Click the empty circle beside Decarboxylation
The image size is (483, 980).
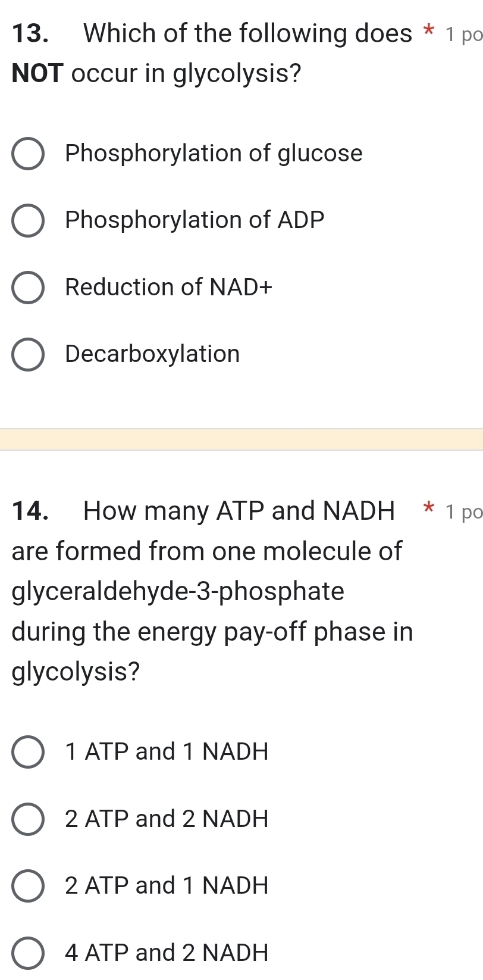(x=27, y=354)
